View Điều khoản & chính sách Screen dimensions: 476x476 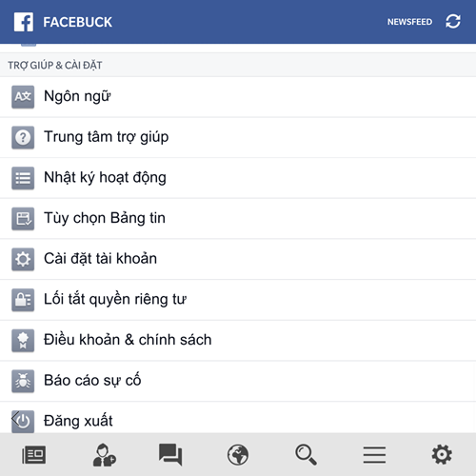pyautogui.click(x=238, y=341)
